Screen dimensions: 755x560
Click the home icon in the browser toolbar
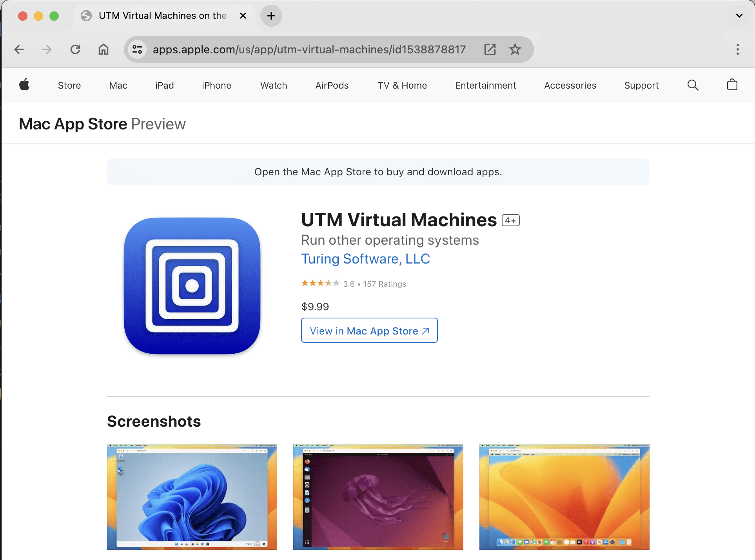tap(103, 49)
